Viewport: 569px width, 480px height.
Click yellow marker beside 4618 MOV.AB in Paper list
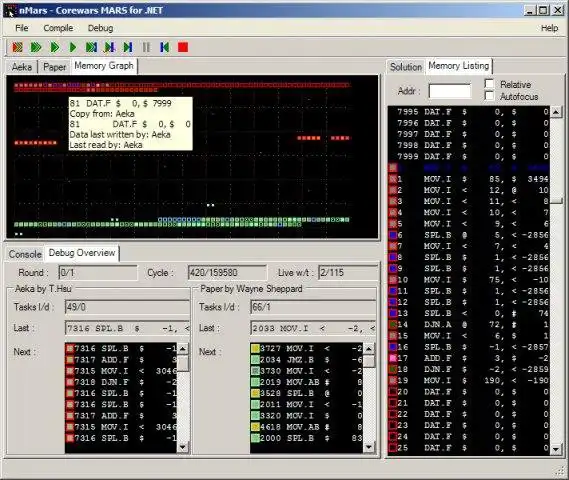pos(255,427)
